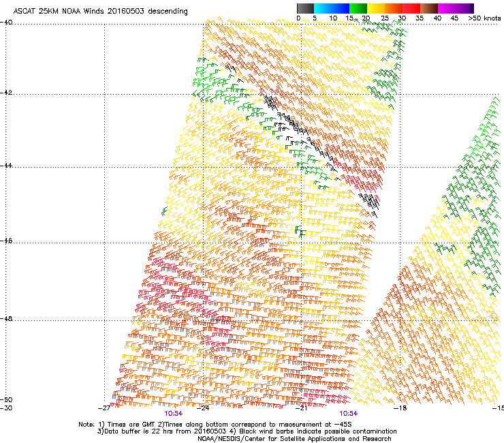This screenshot has height=443, width=504.
Task: Click the green 15-20 knots legend swatch
Action: click(358, 8)
